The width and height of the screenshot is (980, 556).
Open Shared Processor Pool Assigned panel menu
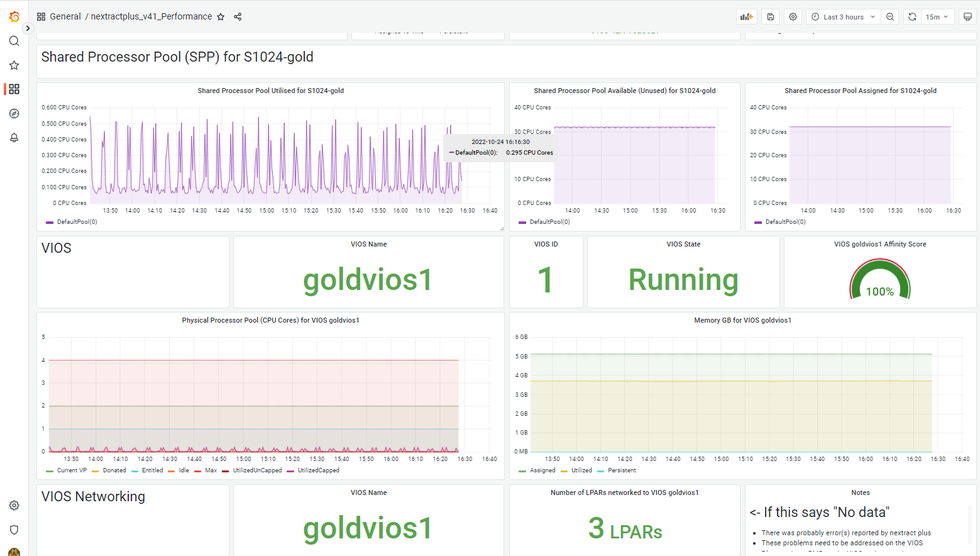pos(861,91)
